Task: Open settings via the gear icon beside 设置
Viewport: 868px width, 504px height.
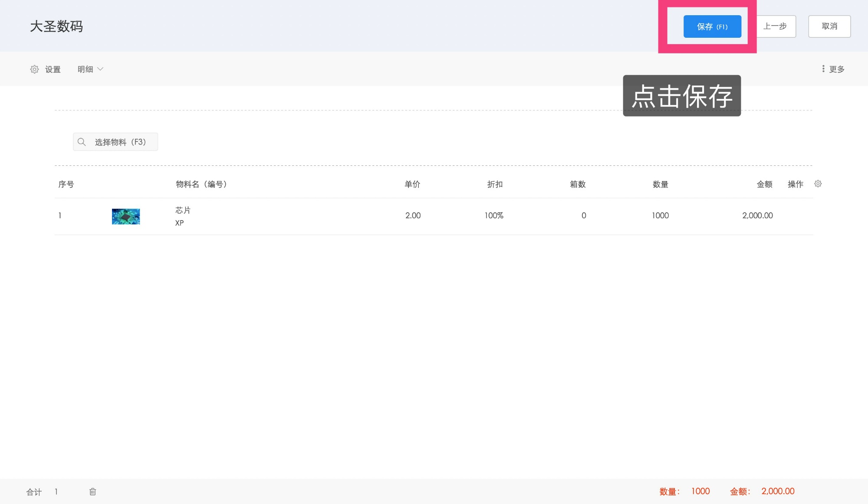Action: pos(34,69)
